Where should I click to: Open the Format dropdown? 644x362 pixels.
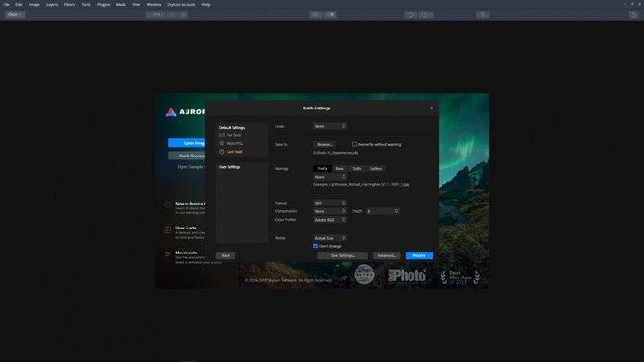click(x=331, y=203)
